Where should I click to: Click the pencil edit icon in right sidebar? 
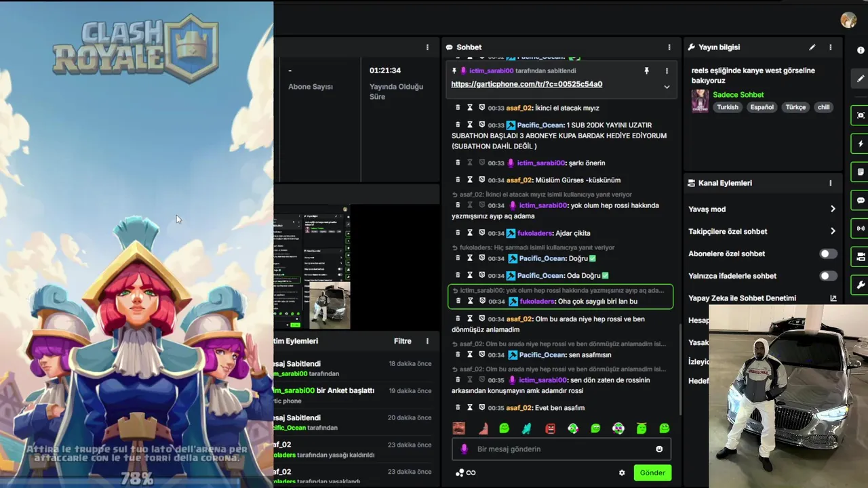click(x=861, y=79)
